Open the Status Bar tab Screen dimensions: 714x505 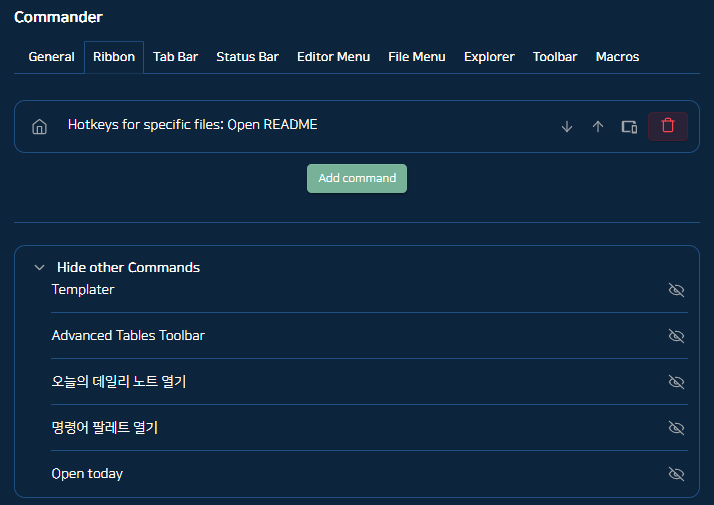(247, 57)
